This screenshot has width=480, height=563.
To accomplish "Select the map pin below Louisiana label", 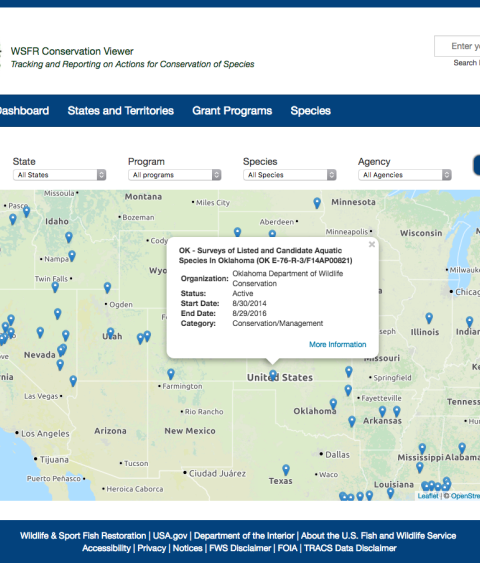I will [x=390, y=493].
